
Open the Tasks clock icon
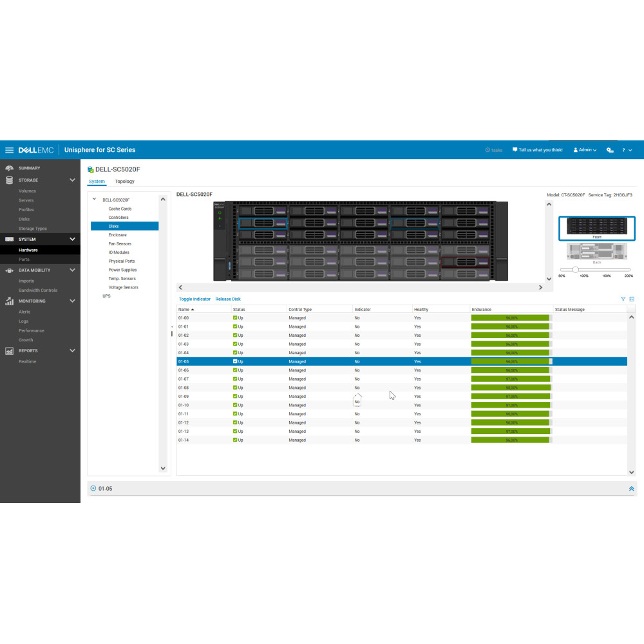[488, 150]
